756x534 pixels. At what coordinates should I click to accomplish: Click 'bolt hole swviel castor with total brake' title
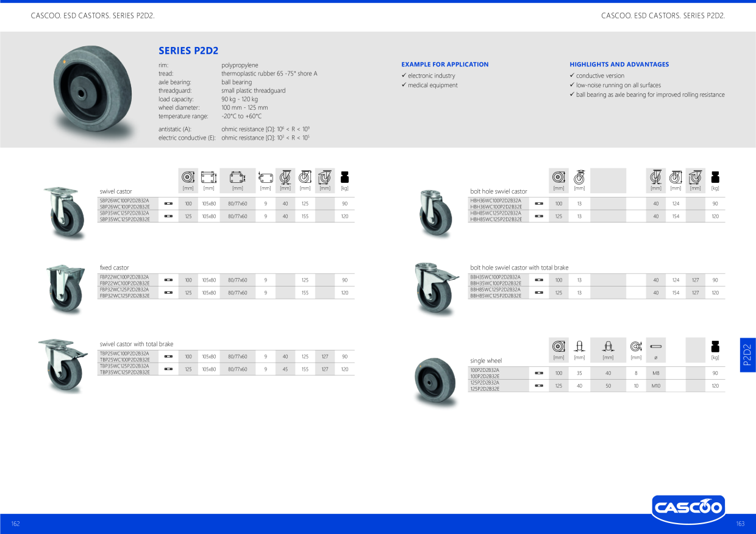pyautogui.click(x=519, y=268)
